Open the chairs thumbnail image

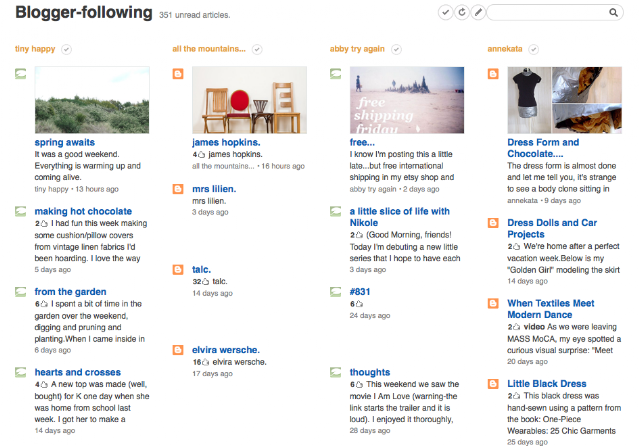[x=249, y=100]
